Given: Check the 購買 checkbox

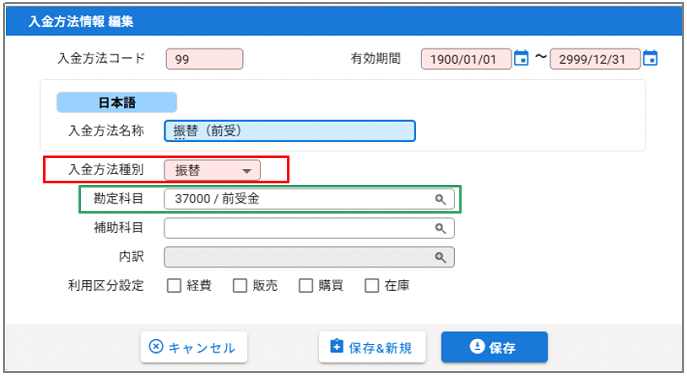Looking at the screenshot, I should [x=306, y=286].
